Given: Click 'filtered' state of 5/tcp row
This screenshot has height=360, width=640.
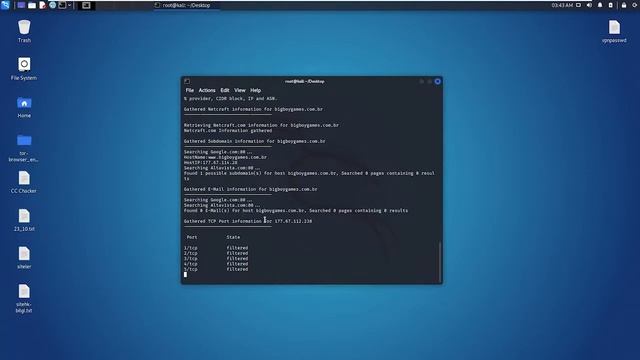Looking at the screenshot, I should [237, 269].
